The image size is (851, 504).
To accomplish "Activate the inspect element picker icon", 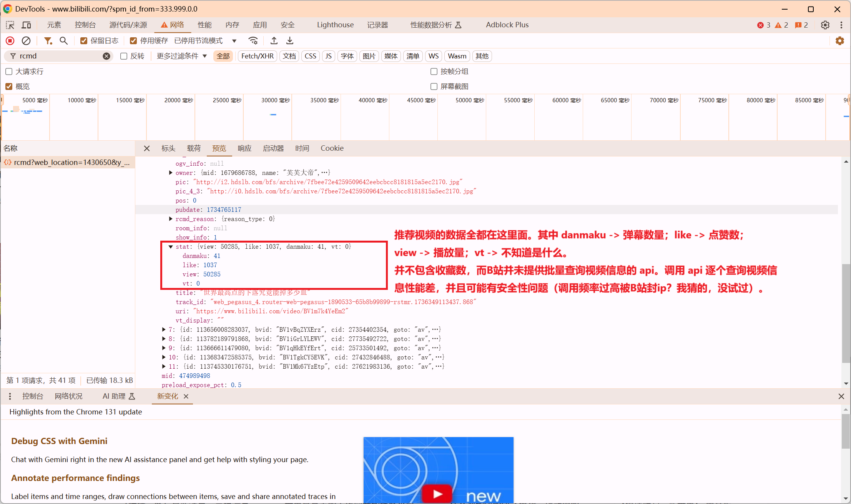I will pyautogui.click(x=10, y=25).
